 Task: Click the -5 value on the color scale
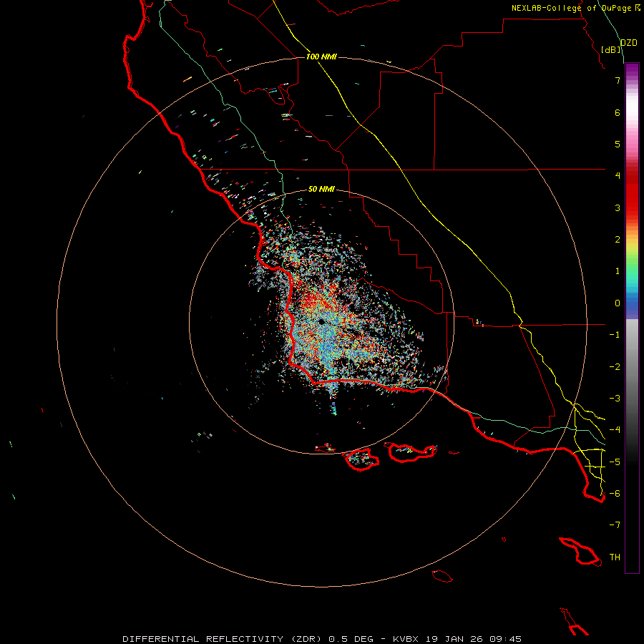(x=615, y=462)
